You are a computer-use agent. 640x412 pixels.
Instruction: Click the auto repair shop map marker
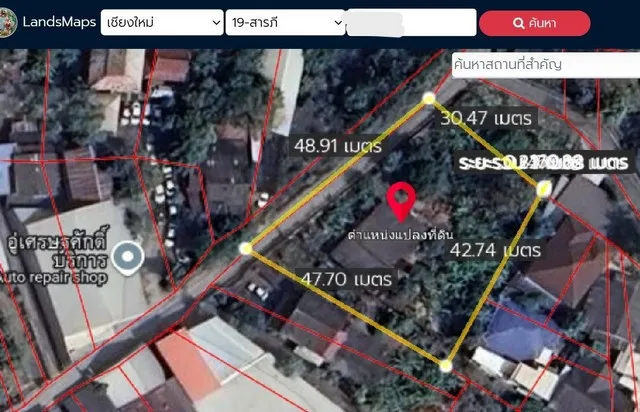click(x=127, y=258)
